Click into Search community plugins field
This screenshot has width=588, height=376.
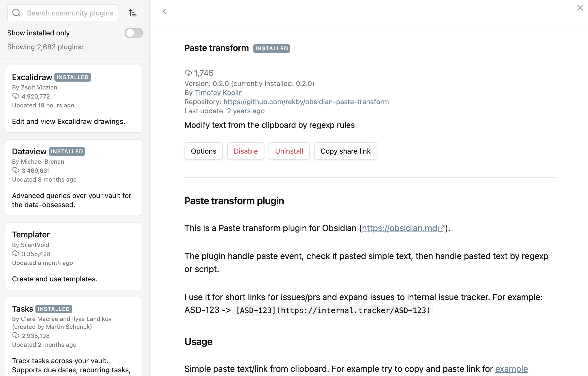(x=70, y=13)
